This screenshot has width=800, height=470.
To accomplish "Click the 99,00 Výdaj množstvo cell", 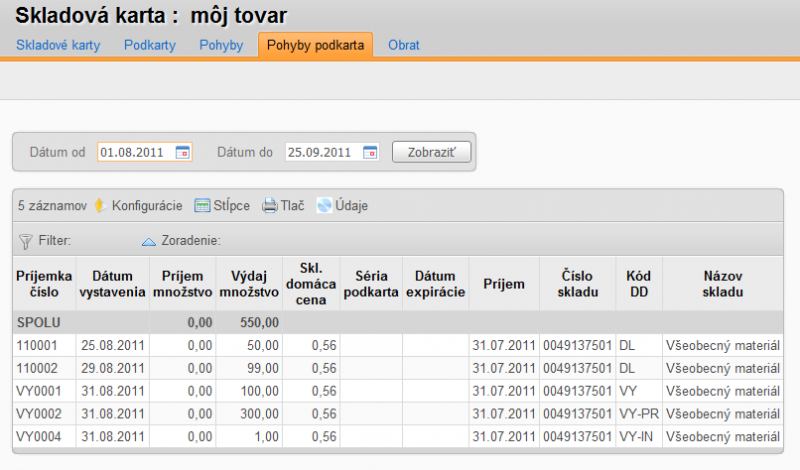I will point(263,368).
